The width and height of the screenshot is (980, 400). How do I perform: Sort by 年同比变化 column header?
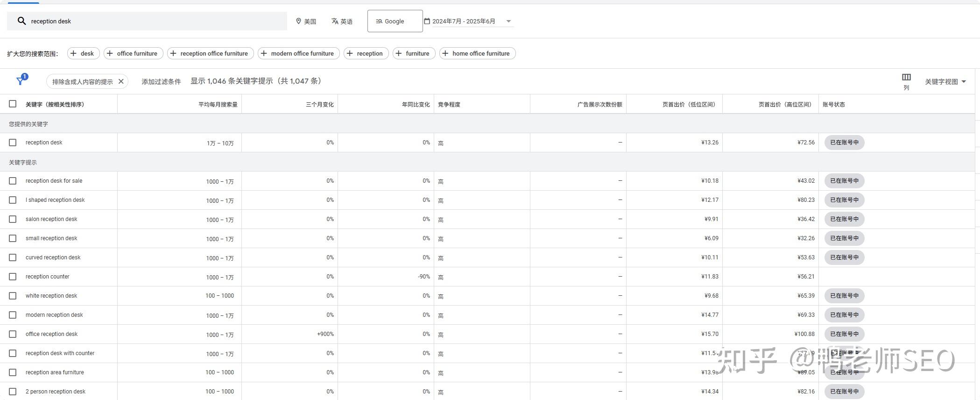(x=416, y=104)
